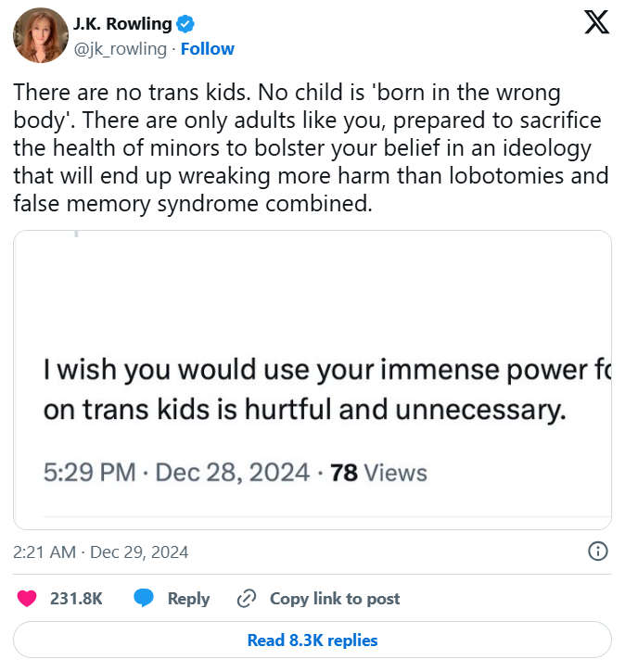
Task: Open J.K. Rowling's profile avatar
Action: [x=38, y=37]
